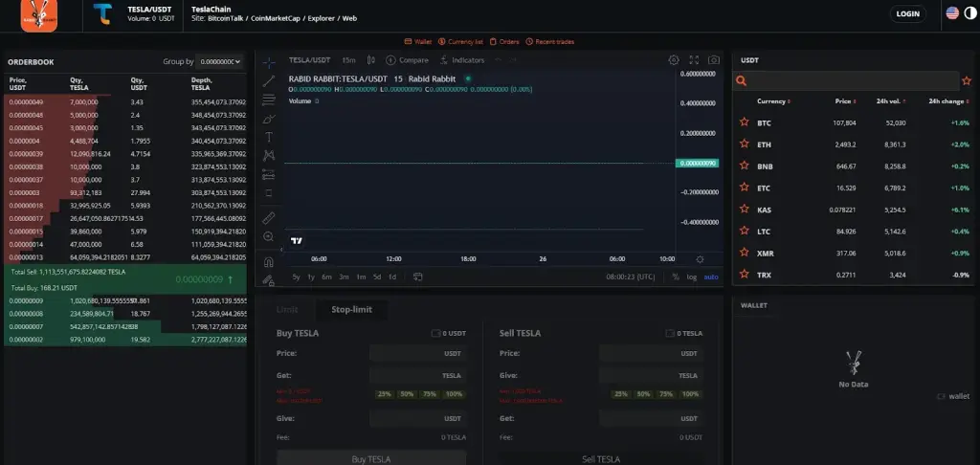Click the LOGIN button

pos(907,13)
